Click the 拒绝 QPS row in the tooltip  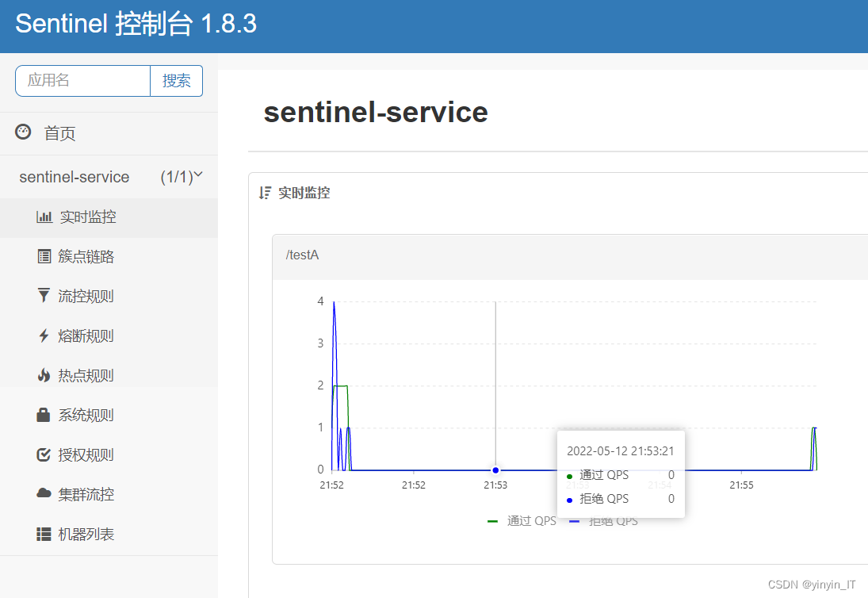pyautogui.click(x=621, y=499)
